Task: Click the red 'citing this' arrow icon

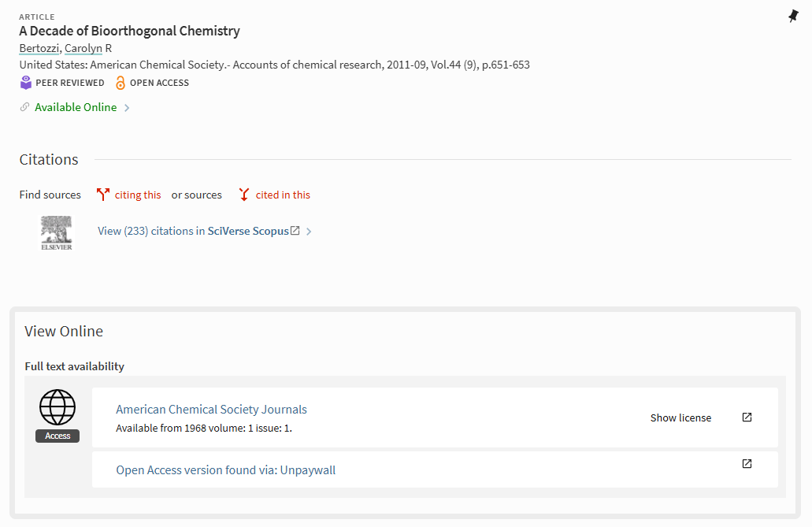Action: pos(102,195)
